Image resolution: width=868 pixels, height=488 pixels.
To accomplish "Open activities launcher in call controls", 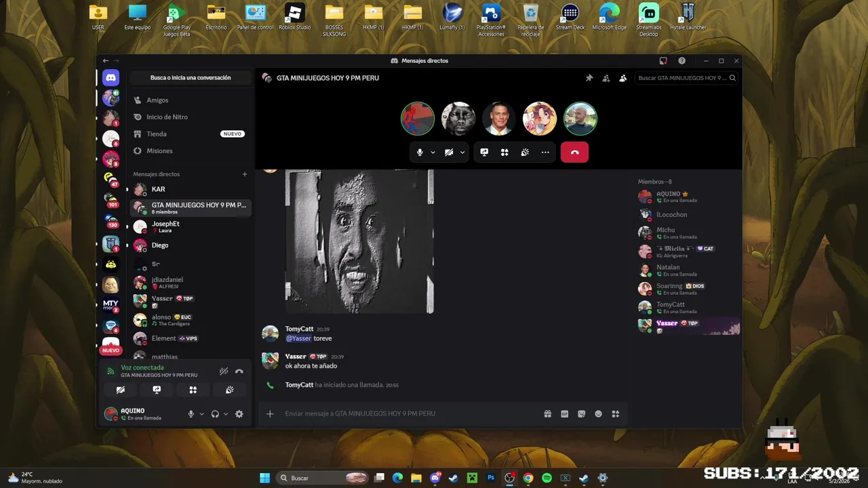I will [505, 152].
